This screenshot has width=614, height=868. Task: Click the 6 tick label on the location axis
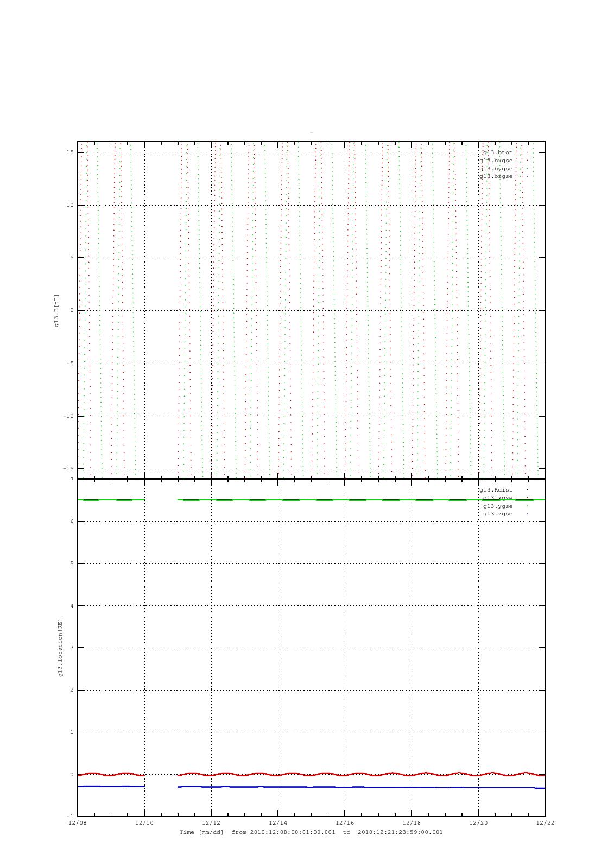click(x=72, y=521)
